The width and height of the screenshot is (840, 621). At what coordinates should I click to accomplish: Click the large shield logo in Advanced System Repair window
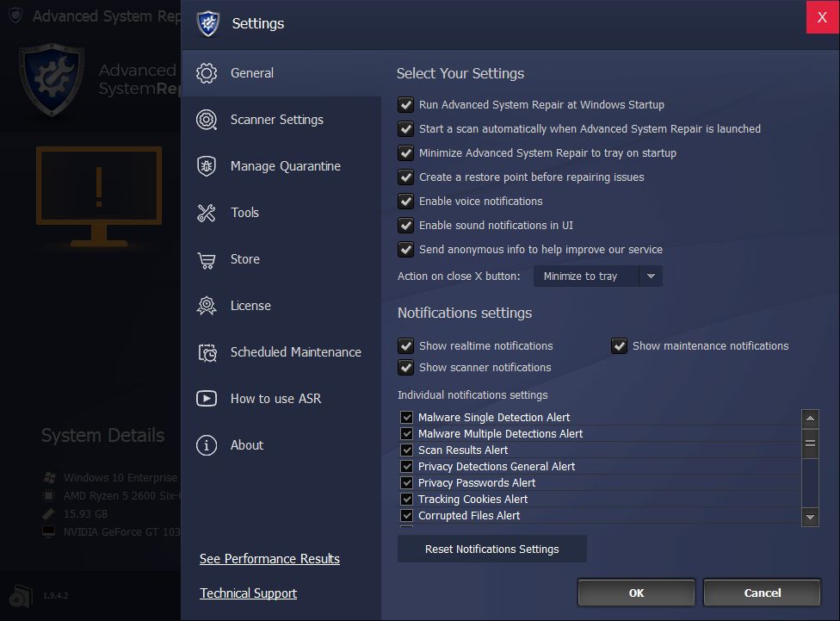[52, 79]
